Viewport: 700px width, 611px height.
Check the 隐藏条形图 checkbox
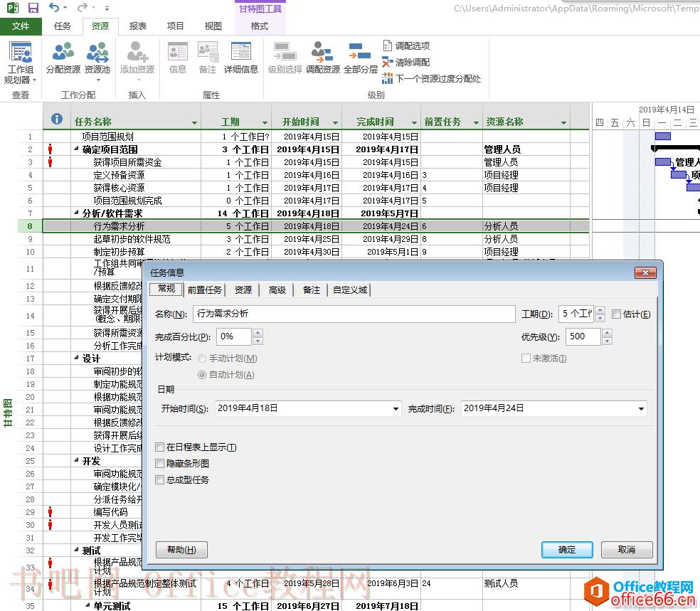click(159, 463)
